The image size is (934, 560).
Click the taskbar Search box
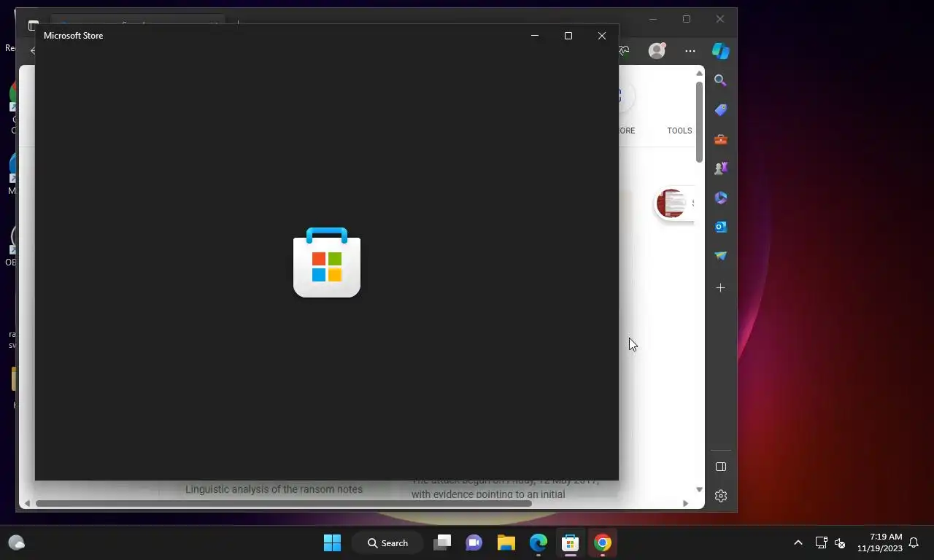(x=389, y=542)
